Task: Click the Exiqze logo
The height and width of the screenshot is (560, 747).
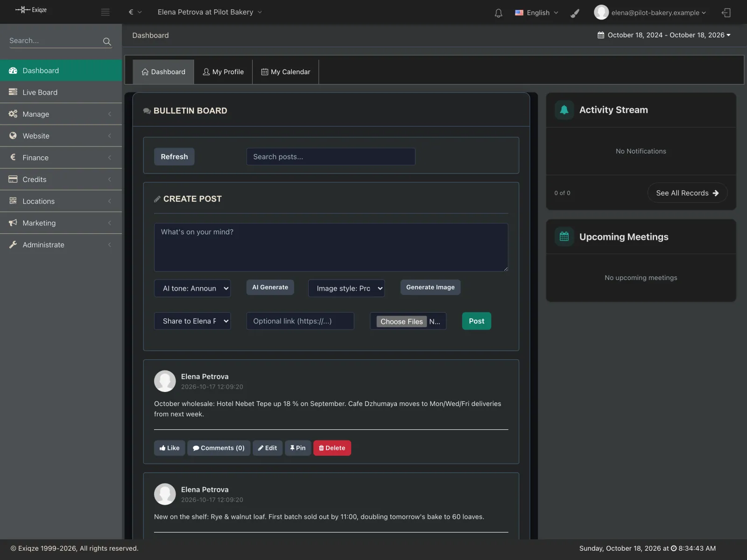Action: click(31, 10)
